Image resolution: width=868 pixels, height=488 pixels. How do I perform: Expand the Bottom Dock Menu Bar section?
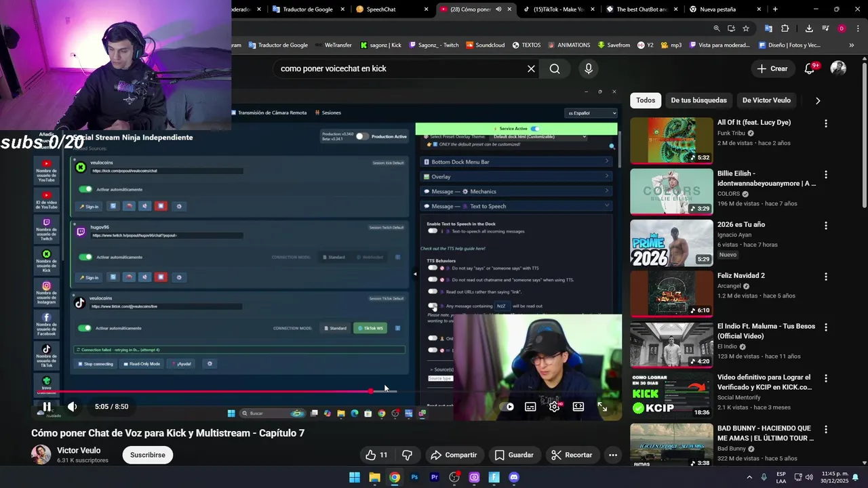click(x=516, y=162)
